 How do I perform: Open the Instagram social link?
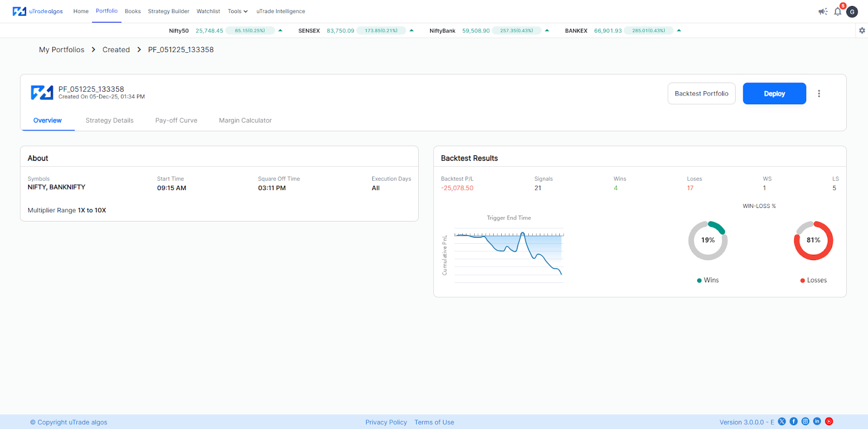pos(806,421)
